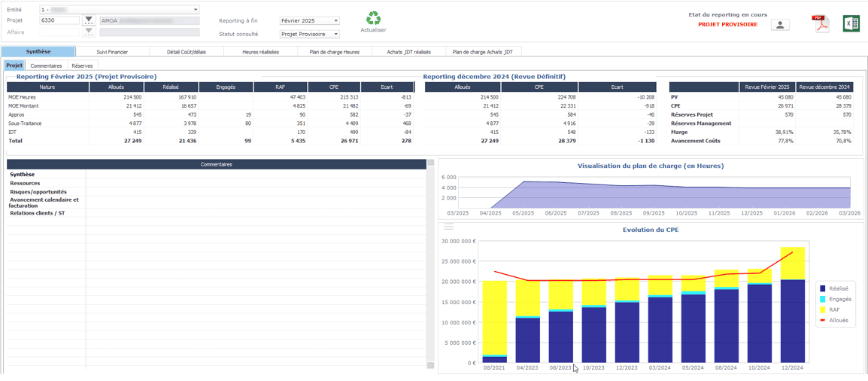868x381 pixels.
Task: Click the green Actualiser refresh icon
Action: pyautogui.click(x=373, y=19)
